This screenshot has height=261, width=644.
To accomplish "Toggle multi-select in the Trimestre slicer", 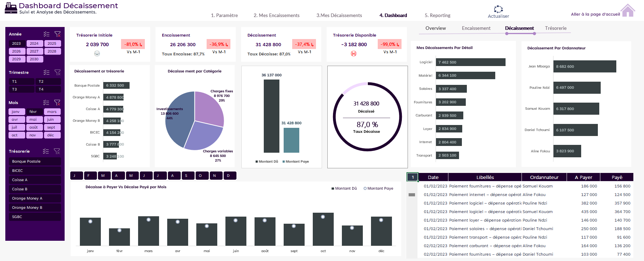I will 47,72.
